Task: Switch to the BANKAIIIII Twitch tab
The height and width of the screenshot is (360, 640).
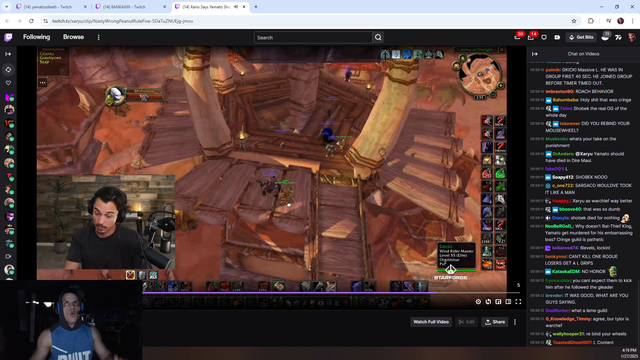Action: (130, 7)
